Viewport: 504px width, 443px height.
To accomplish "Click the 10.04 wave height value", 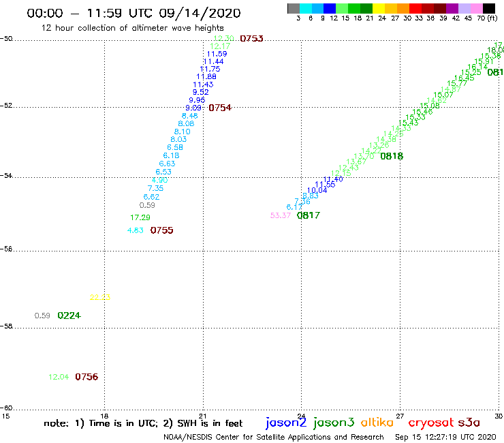I will point(317,190).
